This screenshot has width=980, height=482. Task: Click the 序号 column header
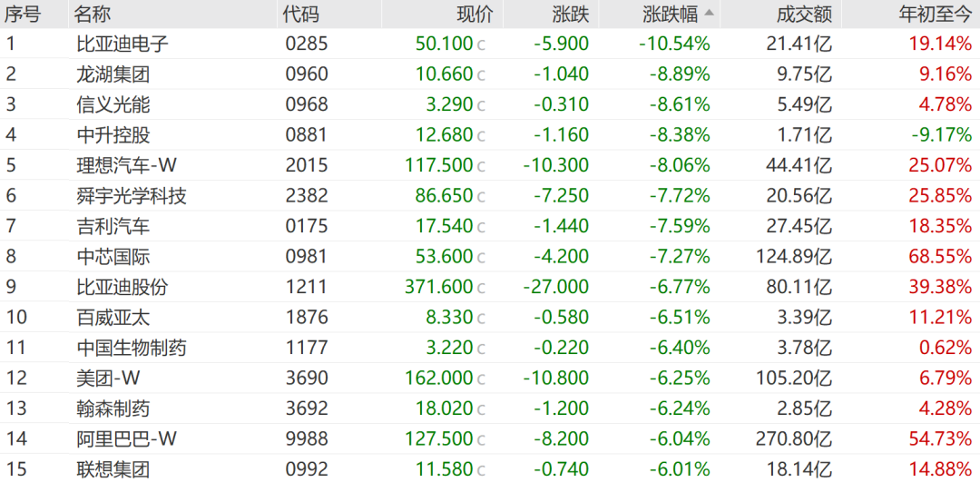click(23, 14)
